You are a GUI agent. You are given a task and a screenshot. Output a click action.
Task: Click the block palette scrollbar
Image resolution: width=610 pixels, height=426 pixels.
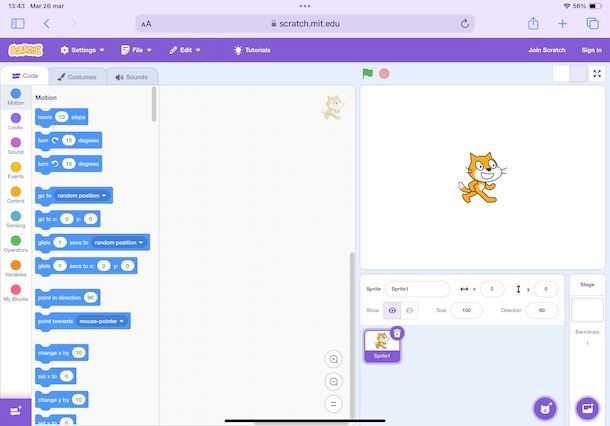click(x=154, y=104)
